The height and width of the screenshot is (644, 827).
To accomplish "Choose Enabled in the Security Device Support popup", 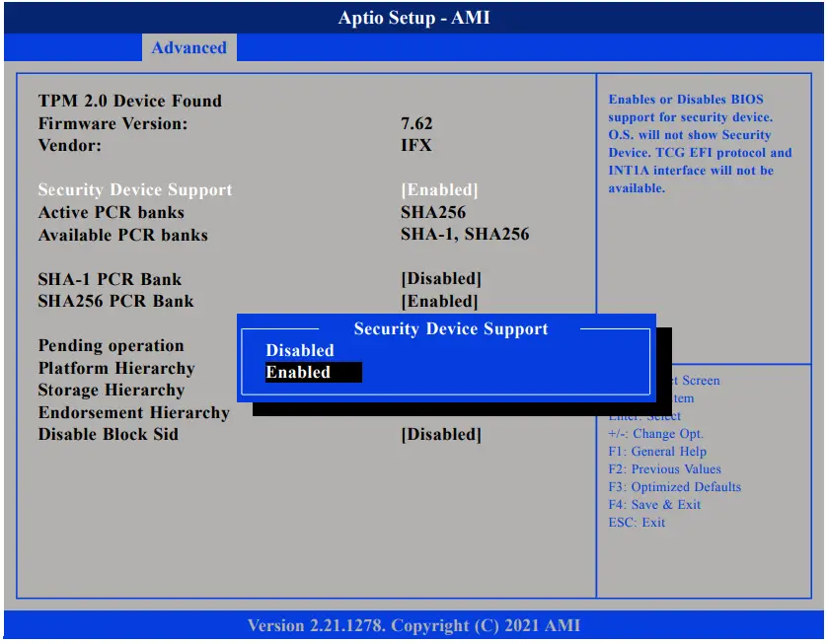I will pos(313,372).
